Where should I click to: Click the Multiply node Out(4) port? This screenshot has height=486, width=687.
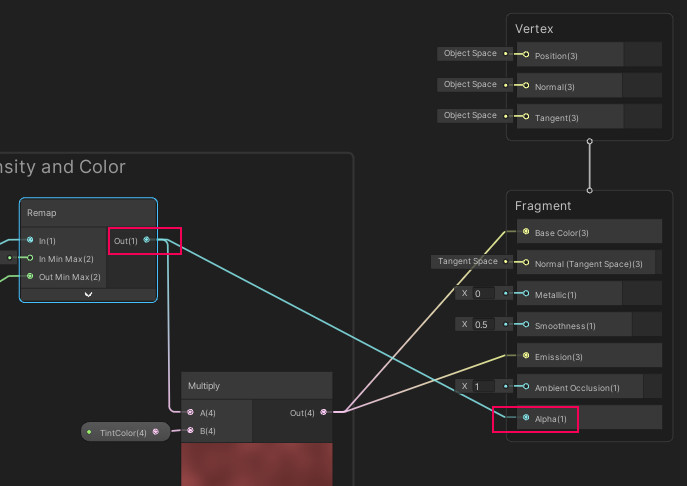(323, 412)
